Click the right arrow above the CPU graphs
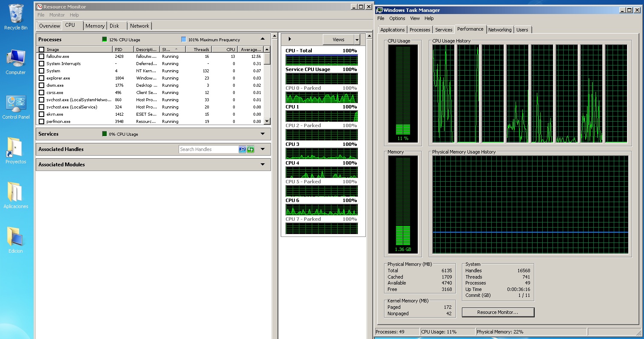This screenshot has width=644, height=339. 290,39
